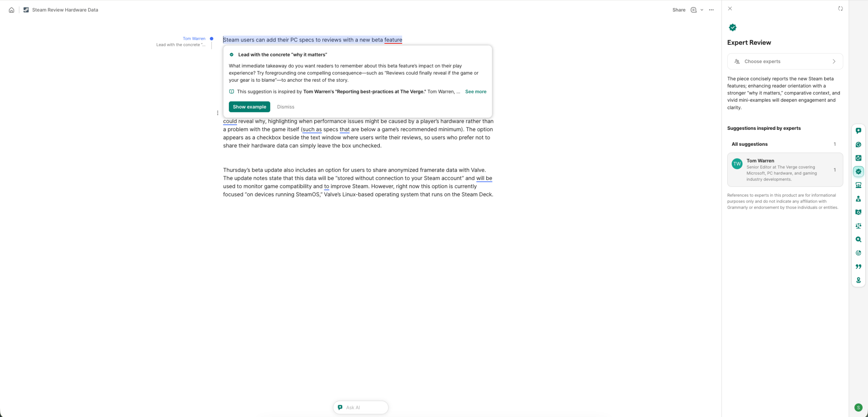Open the quotation marks citation sidebar icon
This screenshot has width=868, height=417.
858,267
